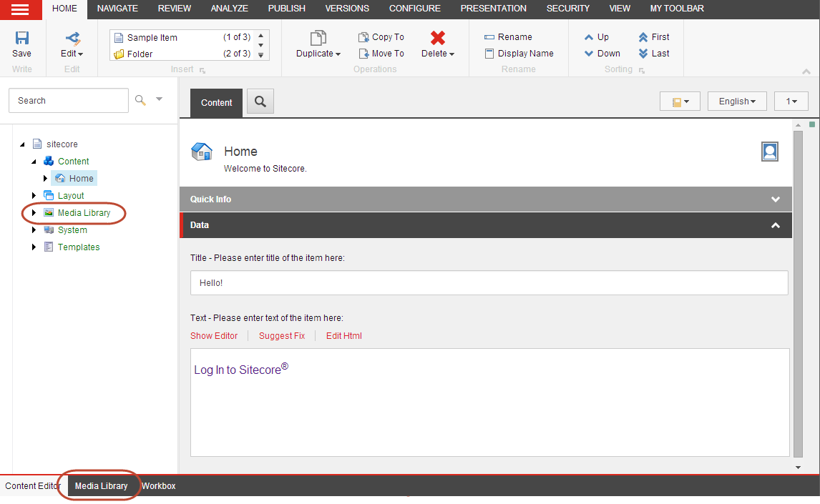Click the Show Editor link

click(x=214, y=336)
